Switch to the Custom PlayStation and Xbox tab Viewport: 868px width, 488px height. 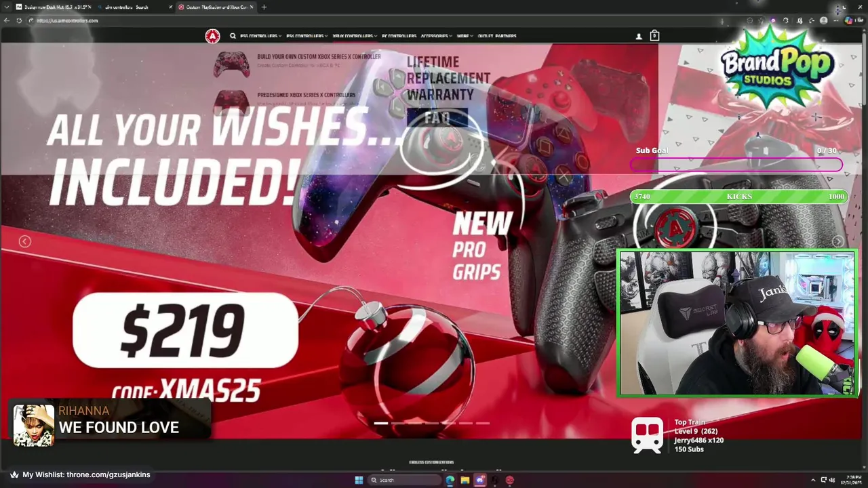215,7
